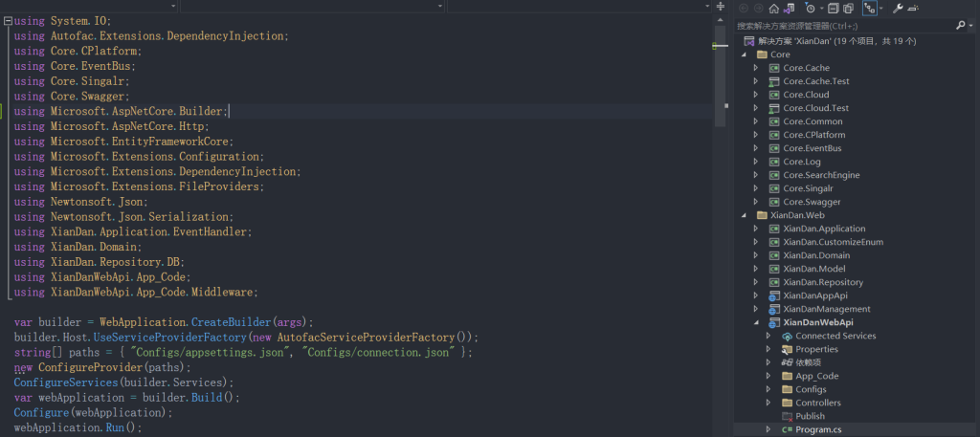
Task: Click the Home icon in Solution Explorer toolbar
Action: (774, 8)
